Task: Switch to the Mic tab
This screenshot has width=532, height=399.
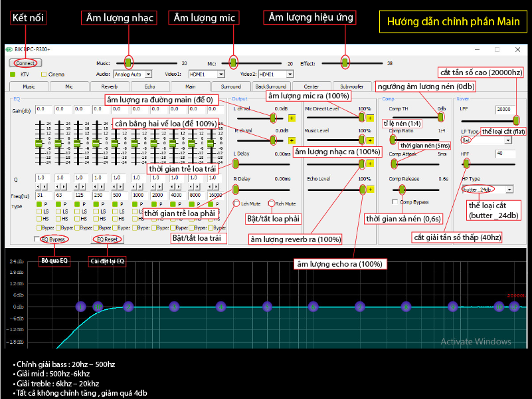Action: (x=69, y=86)
